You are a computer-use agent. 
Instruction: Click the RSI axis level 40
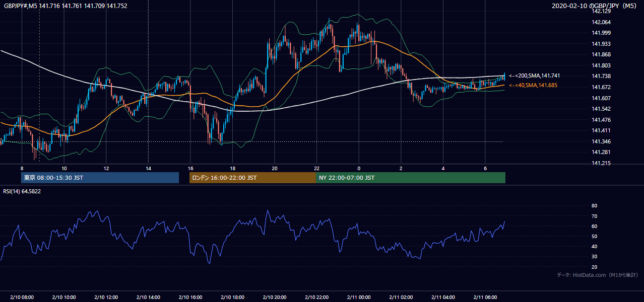coord(595,246)
